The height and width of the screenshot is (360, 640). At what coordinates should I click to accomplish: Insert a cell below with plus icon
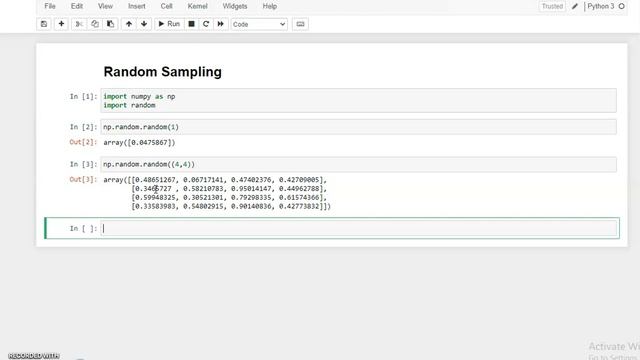tap(61, 24)
